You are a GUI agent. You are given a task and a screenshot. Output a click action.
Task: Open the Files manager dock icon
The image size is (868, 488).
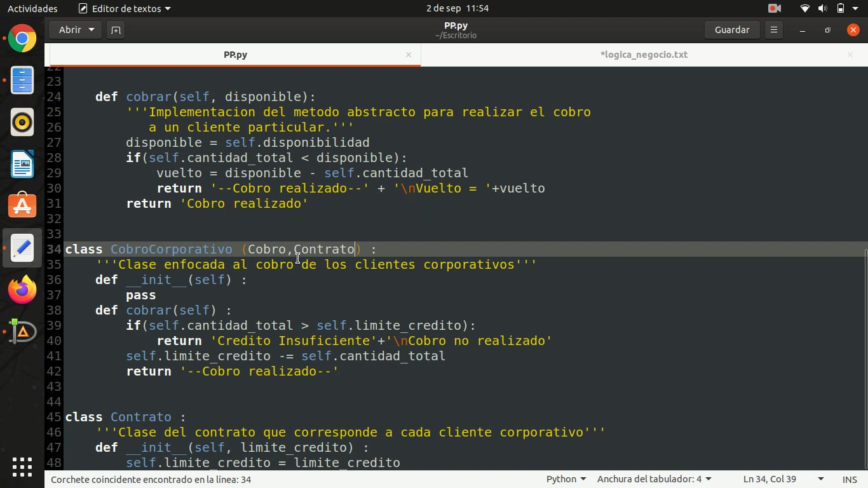(x=22, y=81)
